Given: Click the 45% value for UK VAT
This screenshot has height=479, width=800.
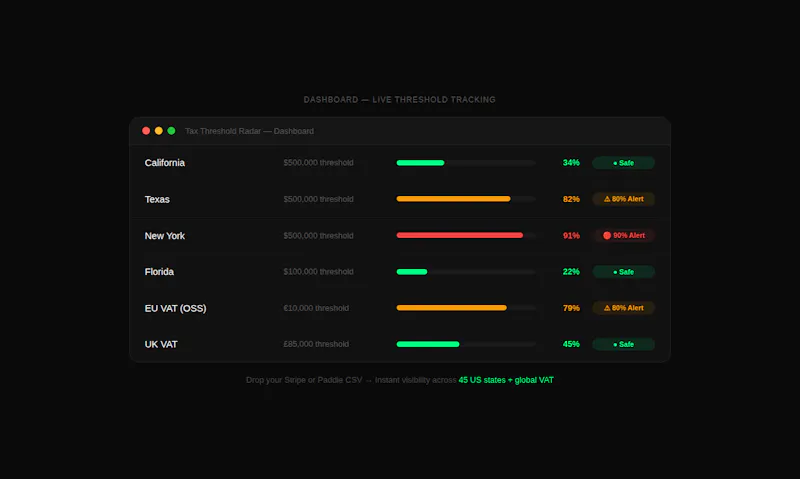Looking at the screenshot, I should (x=571, y=344).
